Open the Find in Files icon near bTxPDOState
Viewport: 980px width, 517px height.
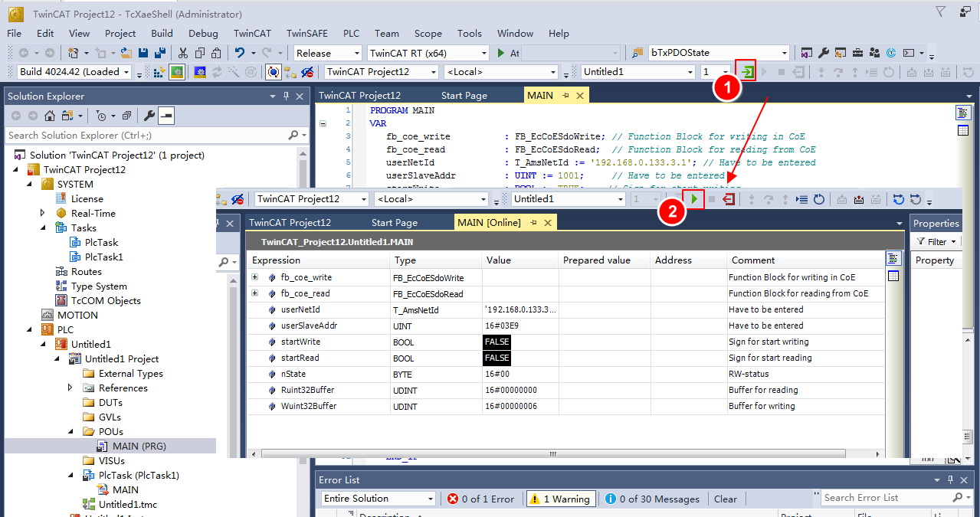(x=637, y=53)
